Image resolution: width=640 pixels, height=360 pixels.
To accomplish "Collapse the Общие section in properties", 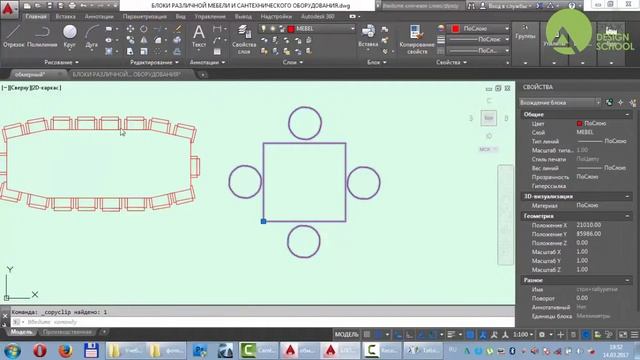I will coord(627,115).
